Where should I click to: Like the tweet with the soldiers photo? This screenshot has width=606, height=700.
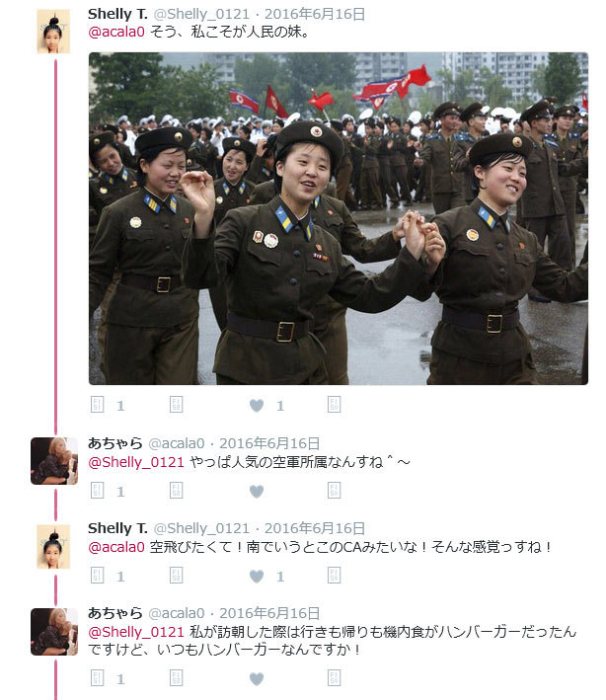(257, 406)
